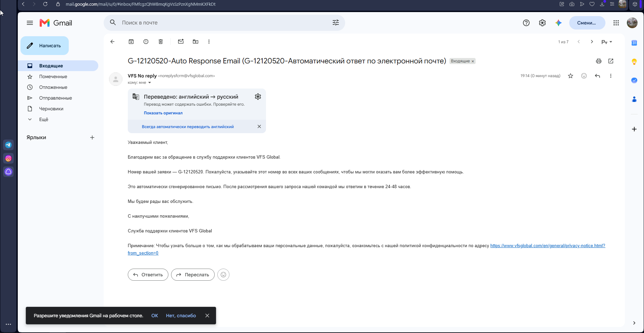This screenshot has width=644, height=333.
Task: Create a new label with plus
Action: 92,137
